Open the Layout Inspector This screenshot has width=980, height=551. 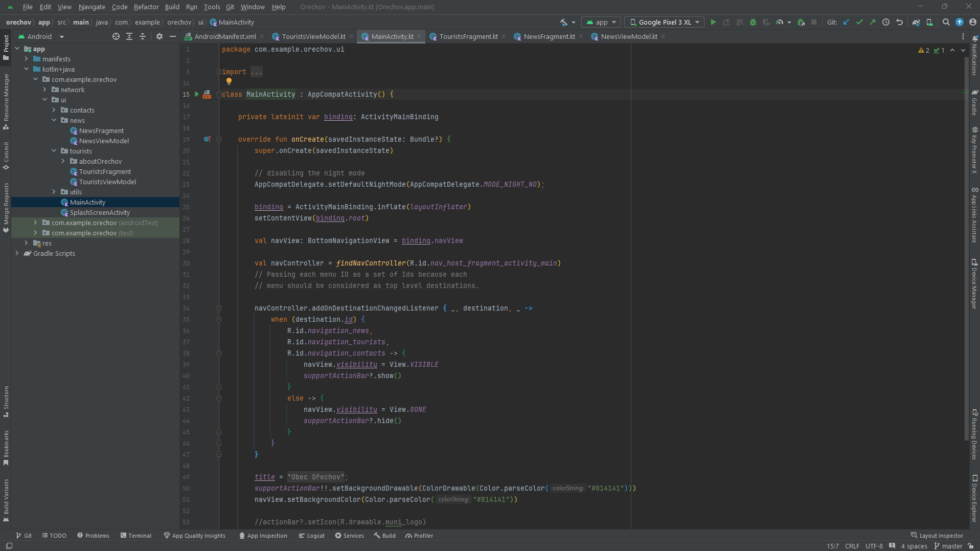[937, 536]
